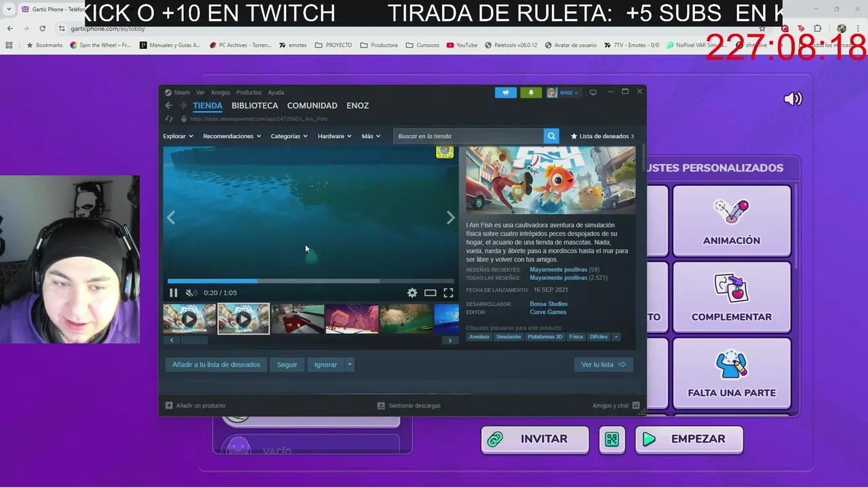This screenshot has height=488, width=868.
Task: Open Gestionar descargas
Action: coord(409,405)
